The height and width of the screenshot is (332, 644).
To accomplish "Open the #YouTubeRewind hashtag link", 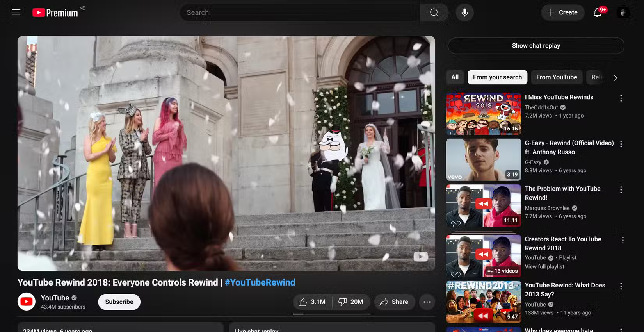I will (260, 282).
